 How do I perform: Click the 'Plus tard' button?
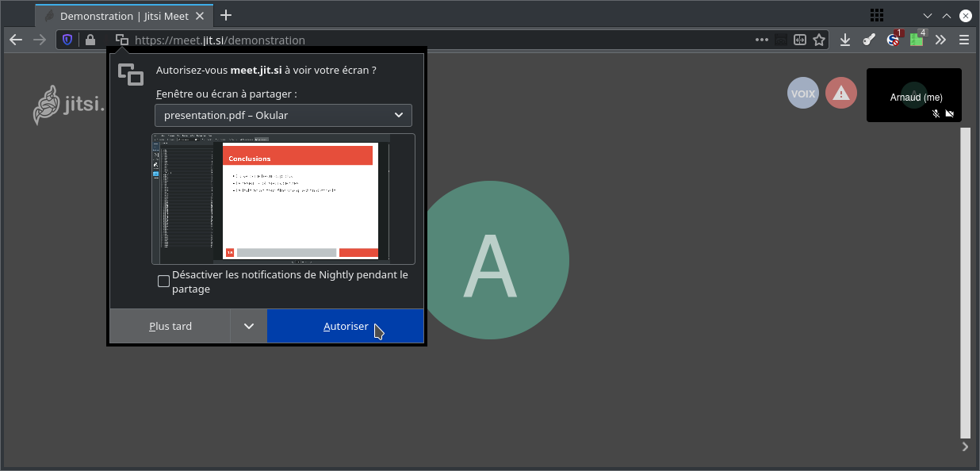click(x=170, y=326)
